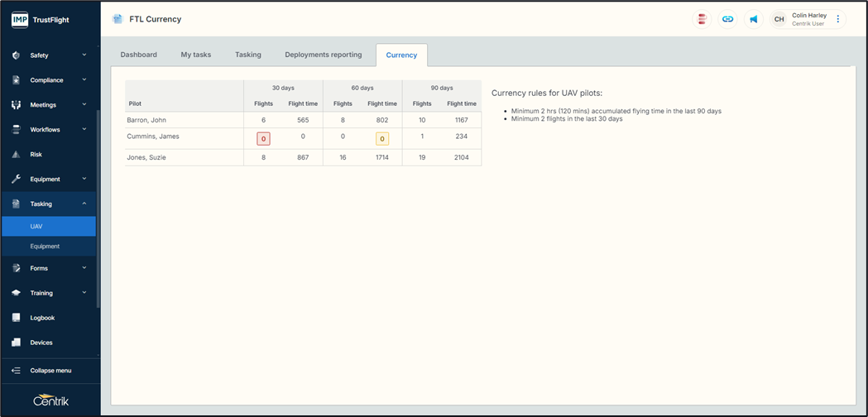Image resolution: width=868 pixels, height=417 pixels.
Task: Select Equipment under the Tasking submenu
Action: click(45, 247)
